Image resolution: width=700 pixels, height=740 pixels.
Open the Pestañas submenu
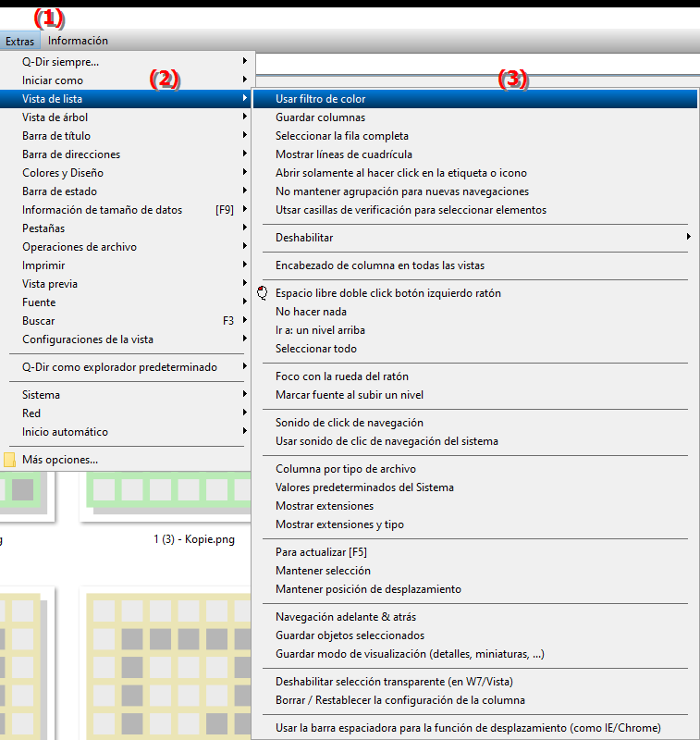click(127, 228)
